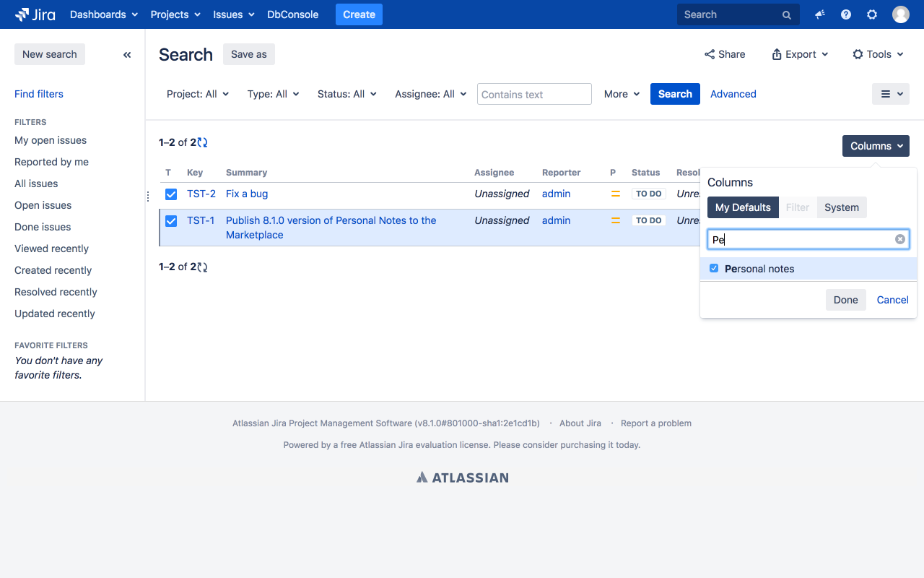This screenshot has width=924, height=578.
Task: Open the Status: All filter
Action: coord(347,94)
